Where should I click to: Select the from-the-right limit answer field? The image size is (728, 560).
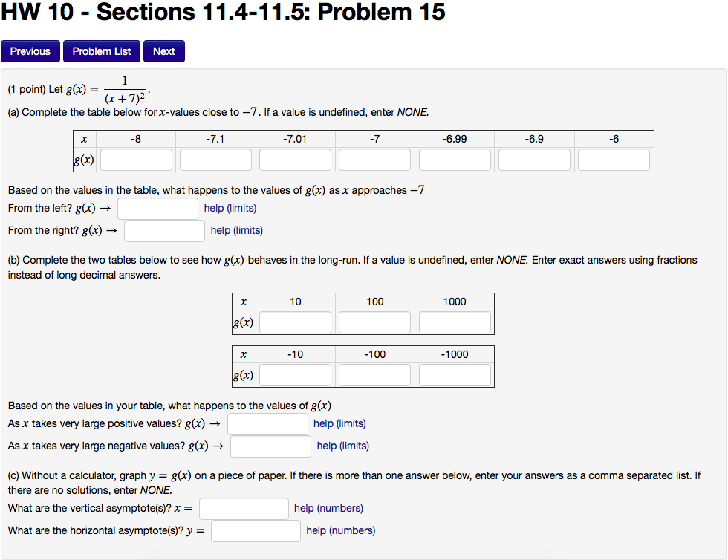163,230
